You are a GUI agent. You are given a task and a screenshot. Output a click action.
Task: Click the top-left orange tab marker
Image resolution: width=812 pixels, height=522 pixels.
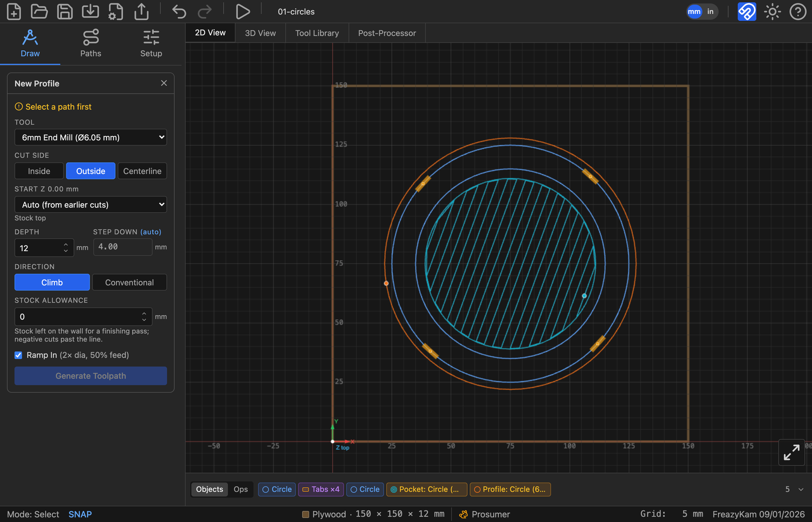(423, 183)
